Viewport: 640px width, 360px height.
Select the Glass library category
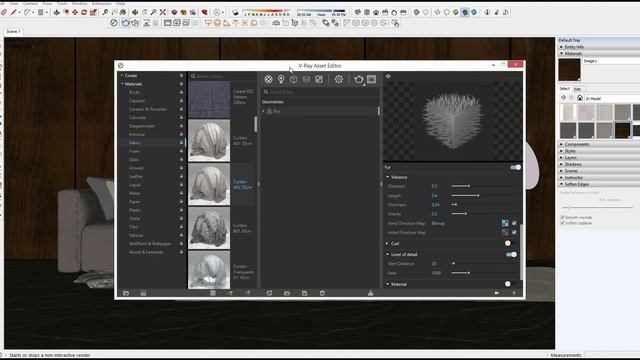coord(134,160)
